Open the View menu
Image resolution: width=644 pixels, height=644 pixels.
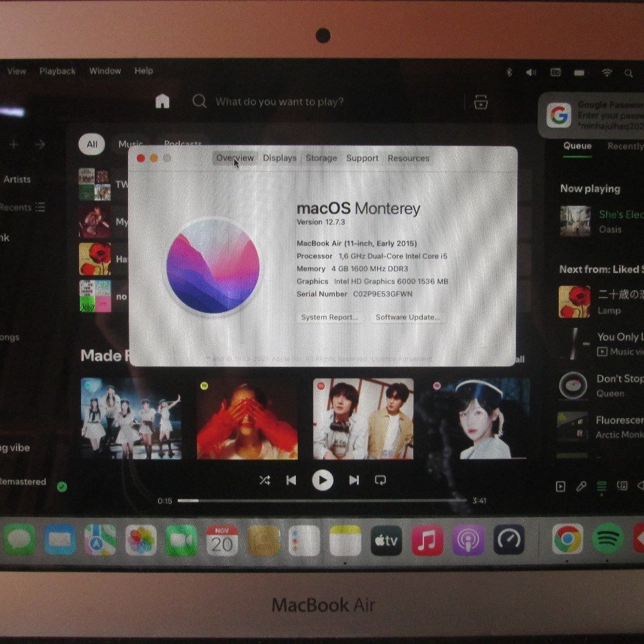pyautogui.click(x=16, y=71)
